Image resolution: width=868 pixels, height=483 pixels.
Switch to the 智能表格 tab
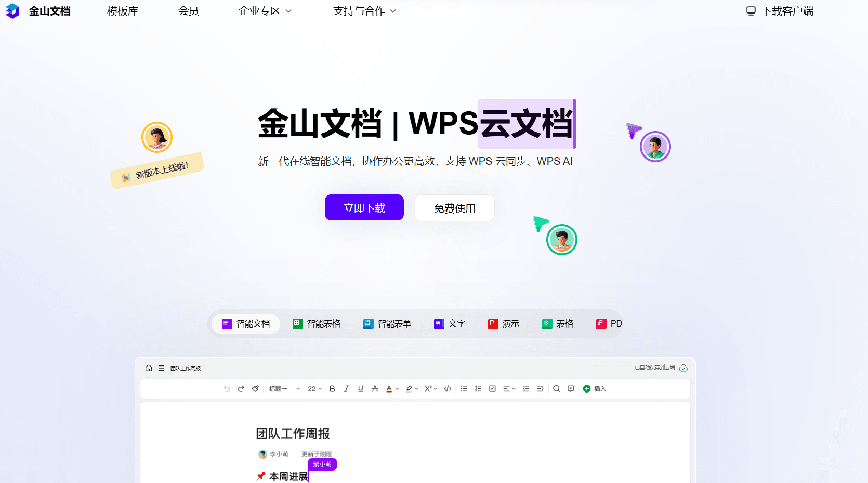317,324
